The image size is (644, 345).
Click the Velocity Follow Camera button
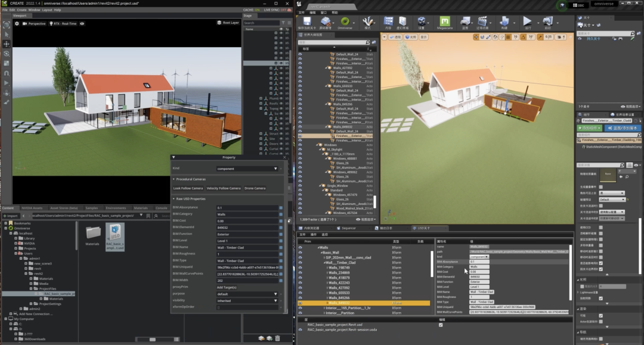click(224, 188)
